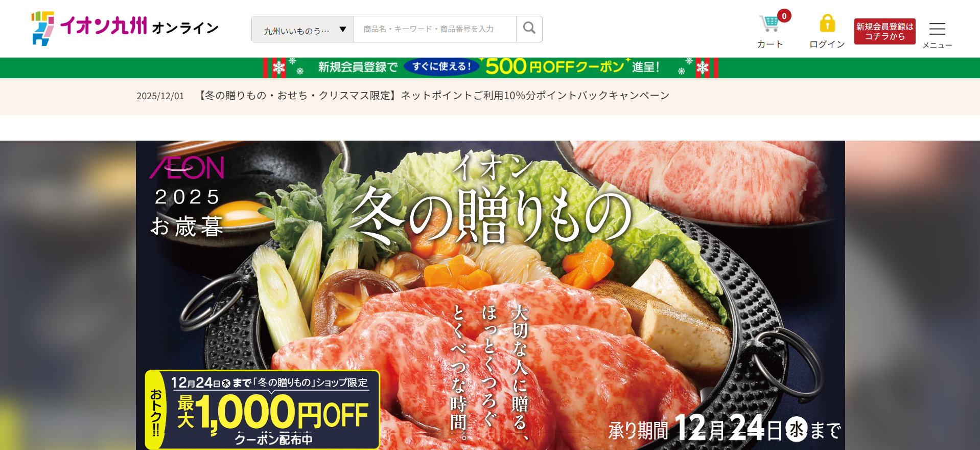Screen dimensions: 980x450
Task: Click the イオン九州オンライン site title text
Action: [x=139, y=26]
